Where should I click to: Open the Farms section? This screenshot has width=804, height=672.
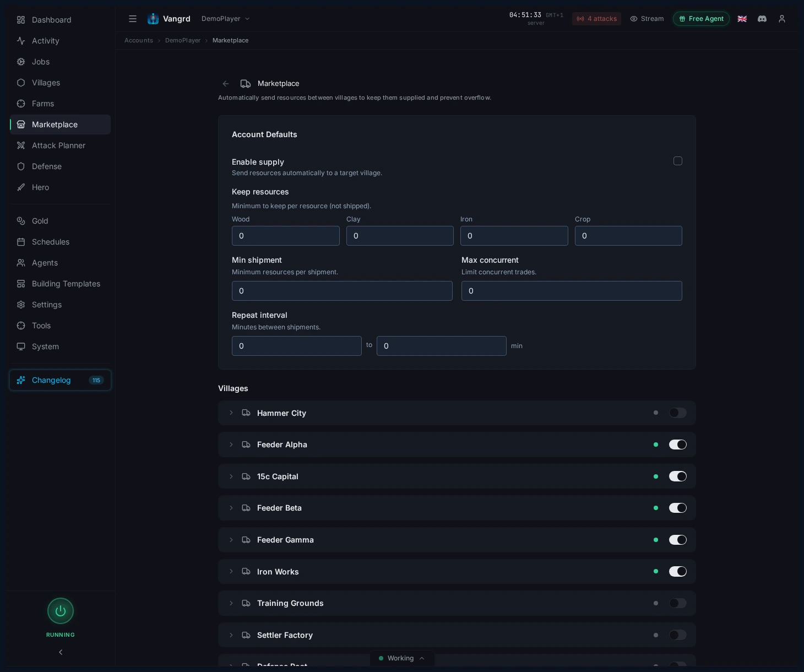[43, 104]
